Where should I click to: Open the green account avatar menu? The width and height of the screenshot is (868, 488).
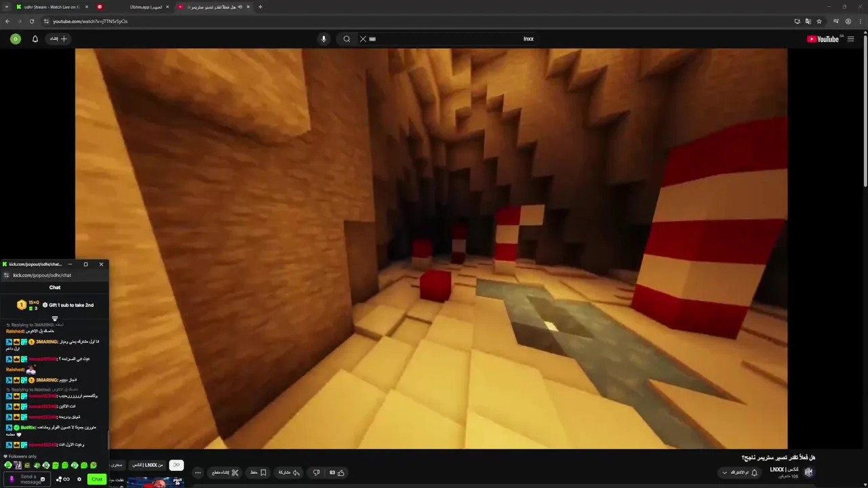click(15, 39)
